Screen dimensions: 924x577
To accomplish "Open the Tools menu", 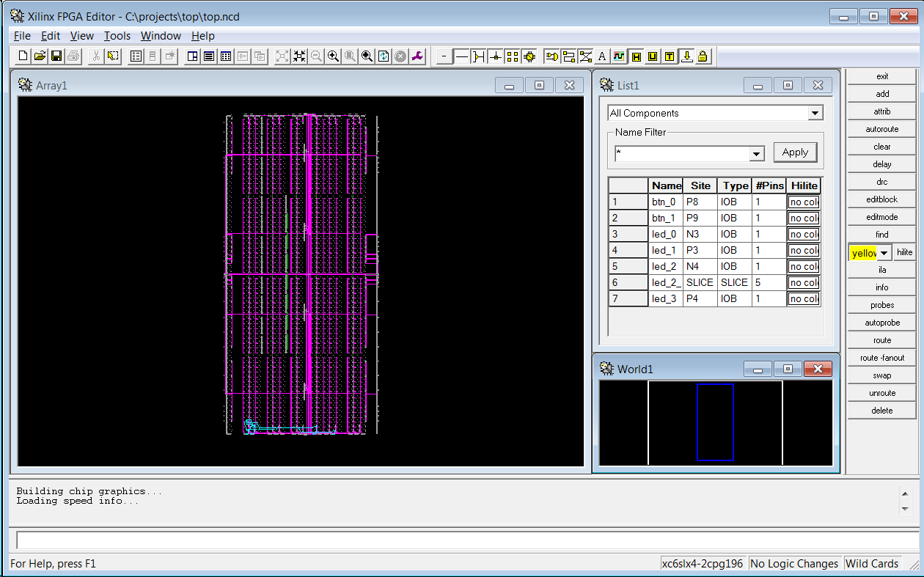I will pos(117,35).
